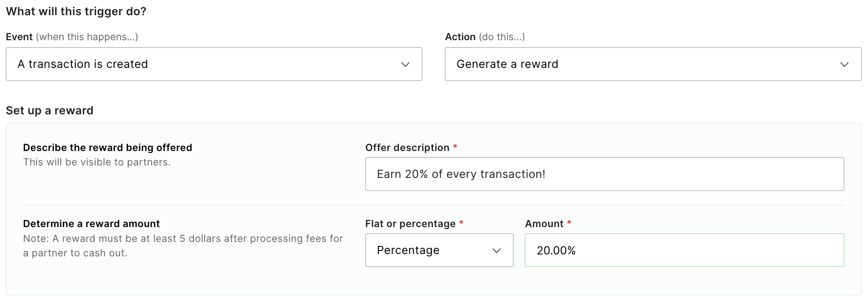Click the asterisk next to Flat or percentage
Screen dimensions: 868x302
point(461,222)
